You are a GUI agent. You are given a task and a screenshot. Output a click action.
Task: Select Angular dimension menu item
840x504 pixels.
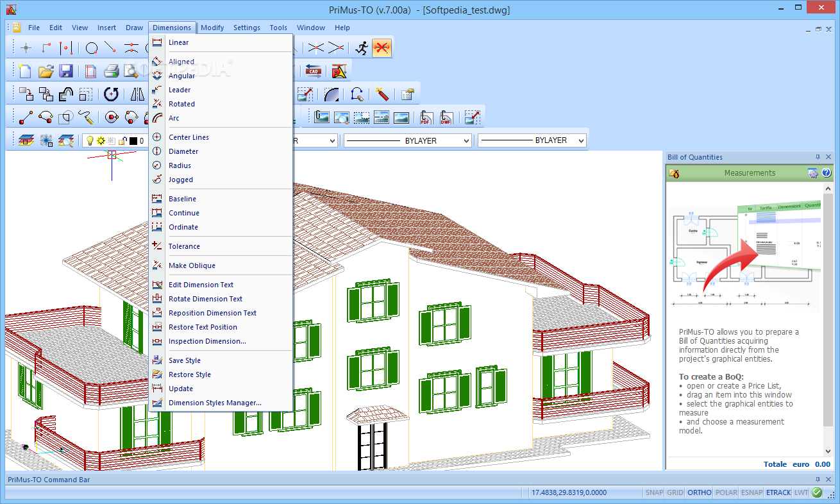click(221, 76)
